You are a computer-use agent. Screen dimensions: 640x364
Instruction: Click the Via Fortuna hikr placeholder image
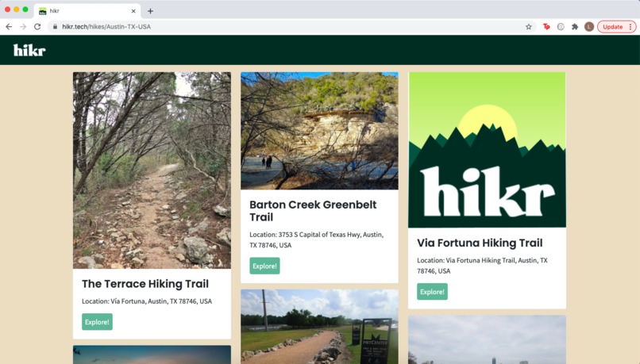pos(487,150)
